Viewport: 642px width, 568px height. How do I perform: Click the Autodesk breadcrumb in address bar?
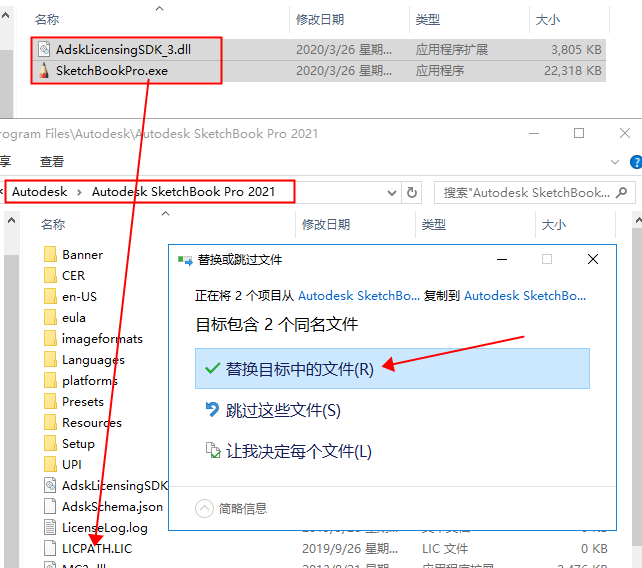coord(39,191)
